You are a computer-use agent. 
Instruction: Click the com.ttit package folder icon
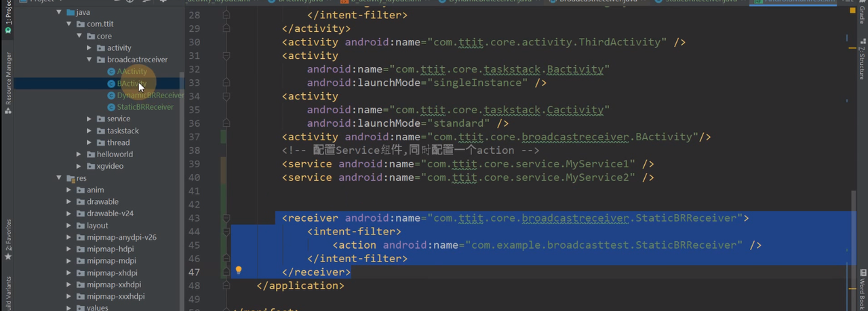[81, 24]
